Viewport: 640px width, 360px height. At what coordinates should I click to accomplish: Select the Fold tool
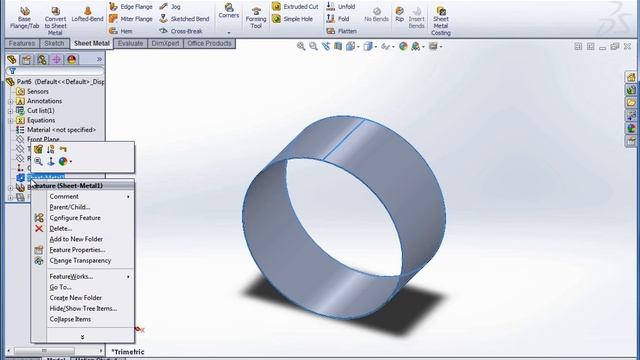(338, 19)
